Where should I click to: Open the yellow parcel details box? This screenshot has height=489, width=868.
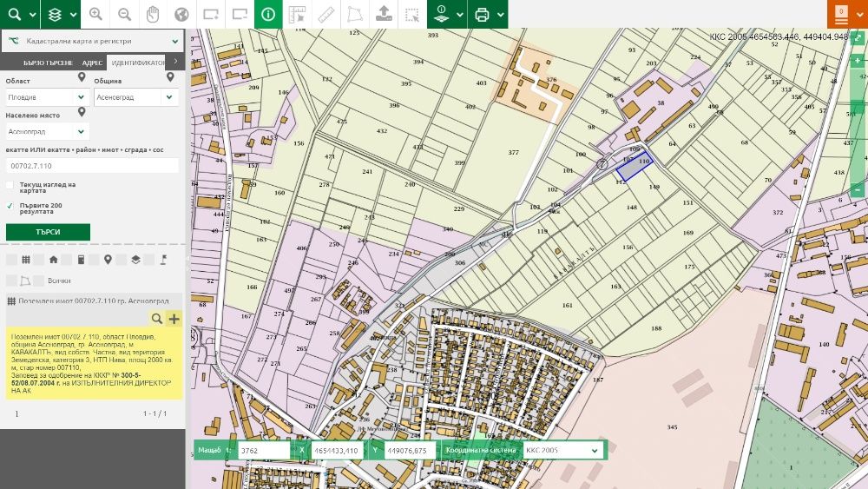[94, 363]
